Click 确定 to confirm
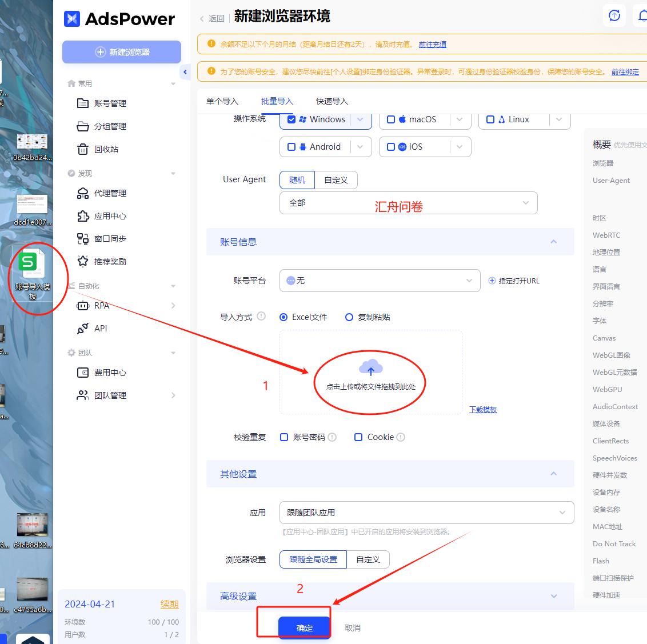This screenshot has width=647, height=644. (305, 628)
